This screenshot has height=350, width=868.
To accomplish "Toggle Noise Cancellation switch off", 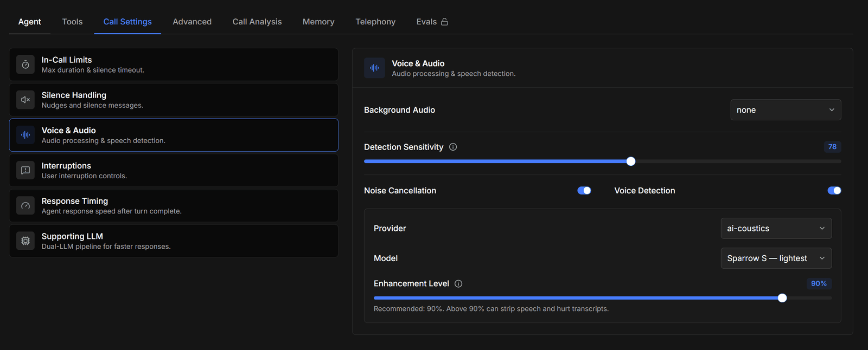I will point(584,190).
